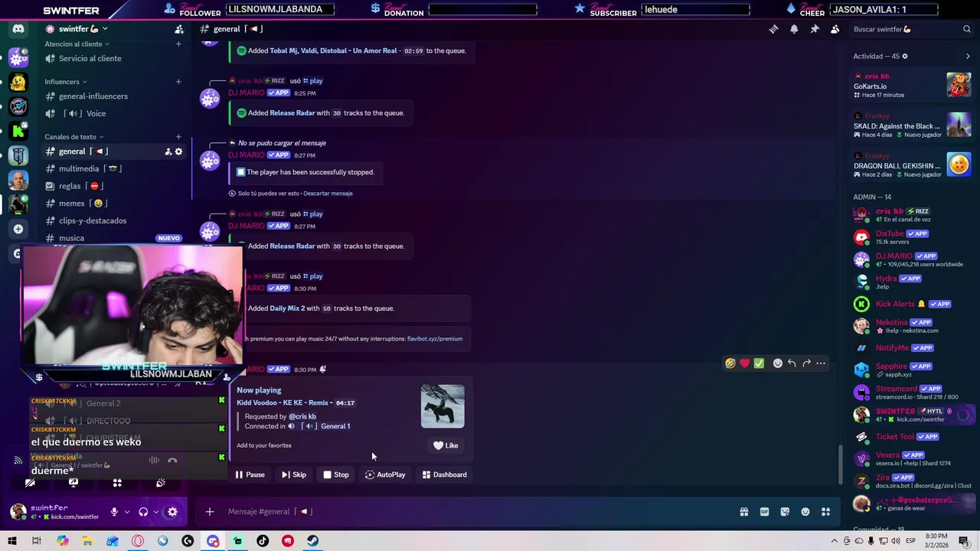Create channel in Influencers category

pos(178,82)
